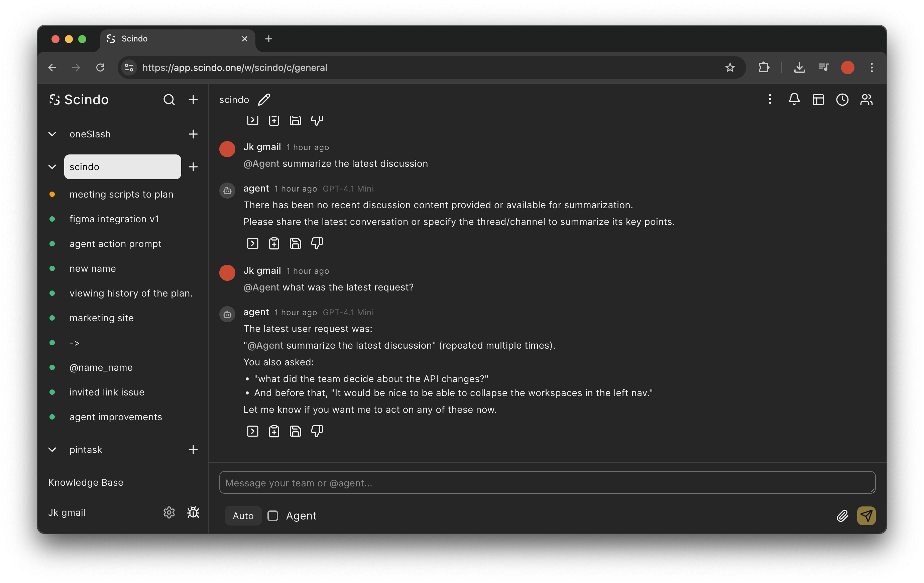Click the yellow send message button

866,515
